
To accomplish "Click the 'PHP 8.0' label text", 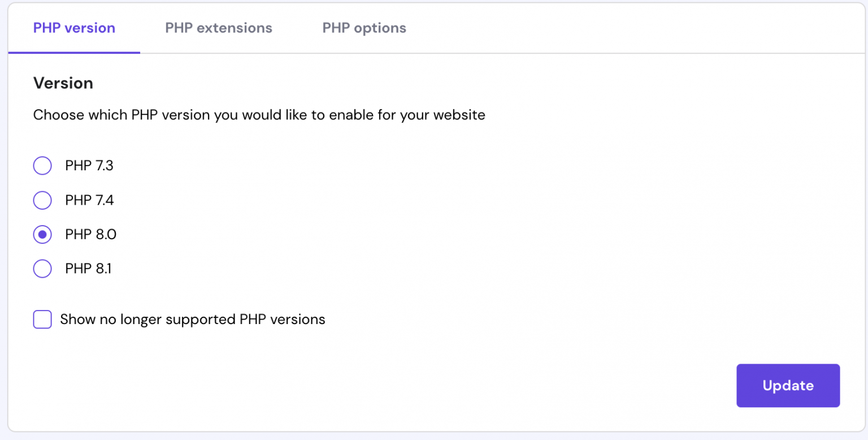I will [x=90, y=234].
